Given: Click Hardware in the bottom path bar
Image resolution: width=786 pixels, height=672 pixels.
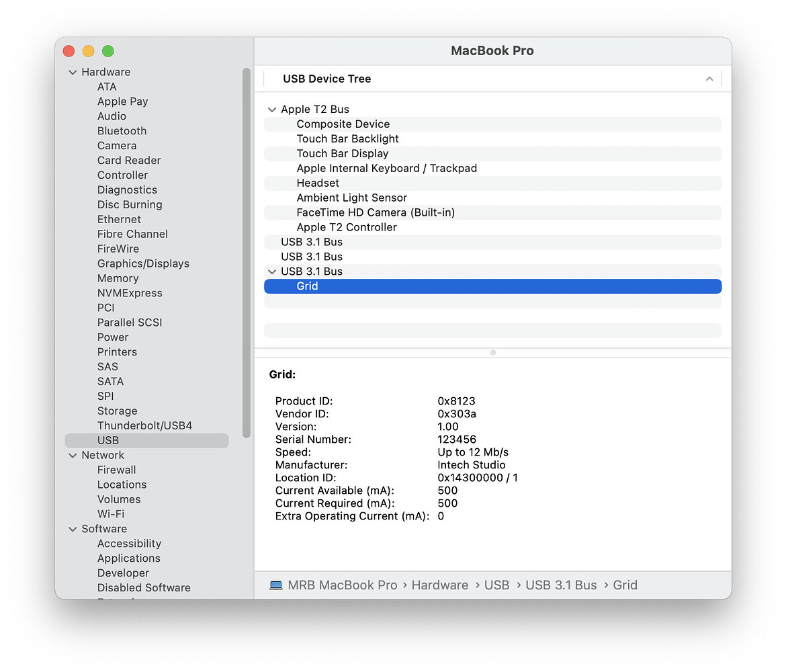Looking at the screenshot, I should (439, 585).
